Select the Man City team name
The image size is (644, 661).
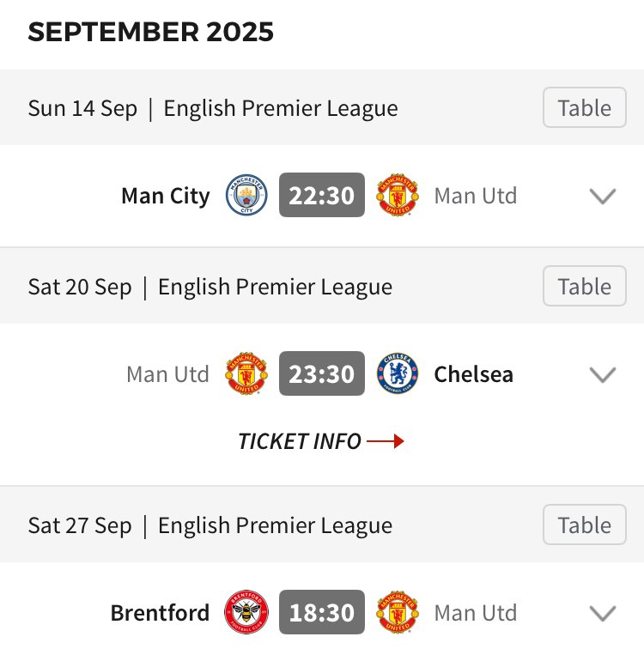tap(166, 197)
